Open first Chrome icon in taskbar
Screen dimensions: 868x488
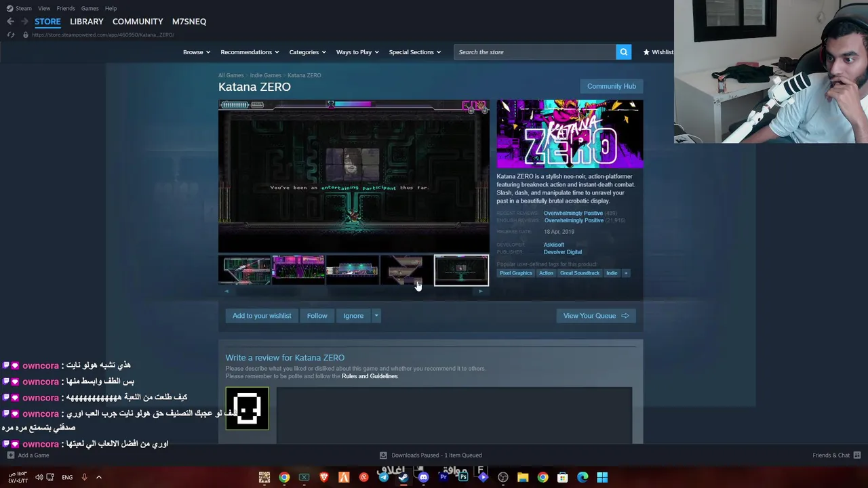[284, 477]
